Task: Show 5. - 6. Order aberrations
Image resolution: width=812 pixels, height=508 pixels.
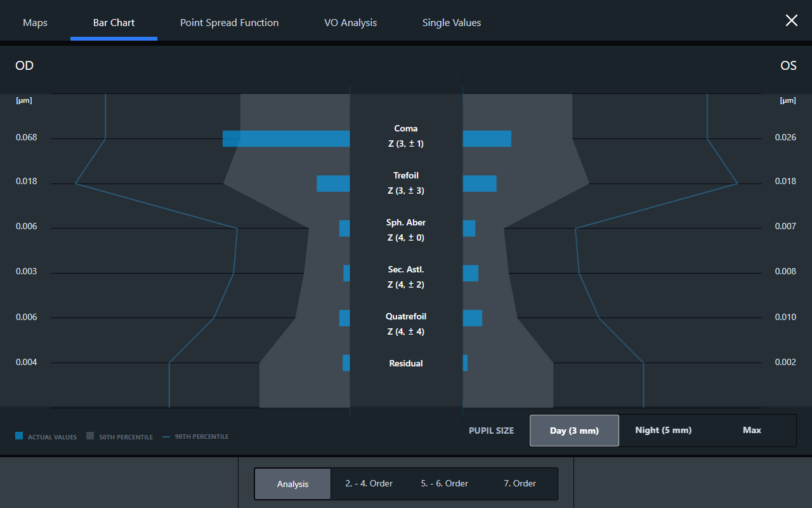Action: (444, 484)
